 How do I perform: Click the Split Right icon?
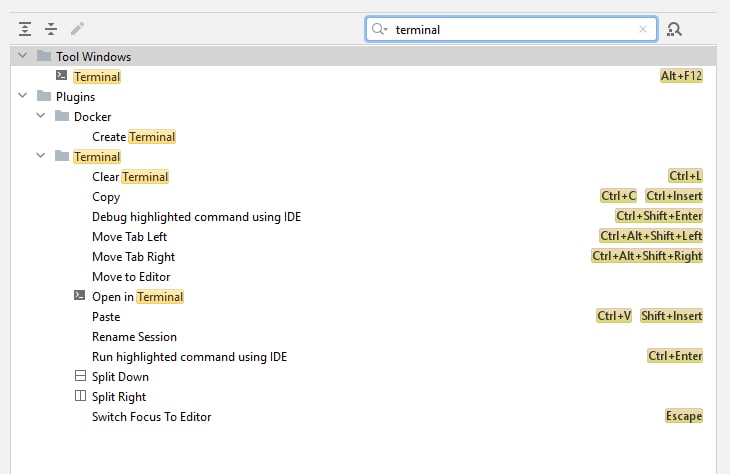[80, 395]
